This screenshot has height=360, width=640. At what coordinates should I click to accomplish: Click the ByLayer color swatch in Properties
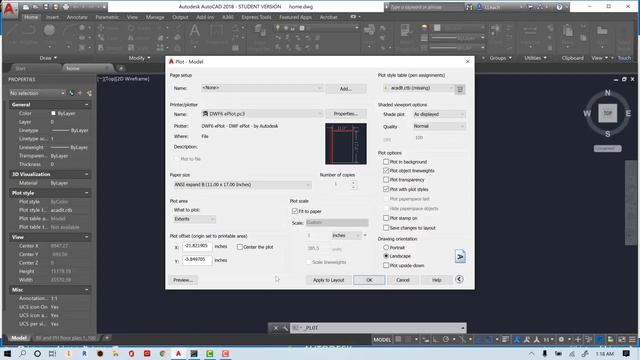click(x=53, y=113)
